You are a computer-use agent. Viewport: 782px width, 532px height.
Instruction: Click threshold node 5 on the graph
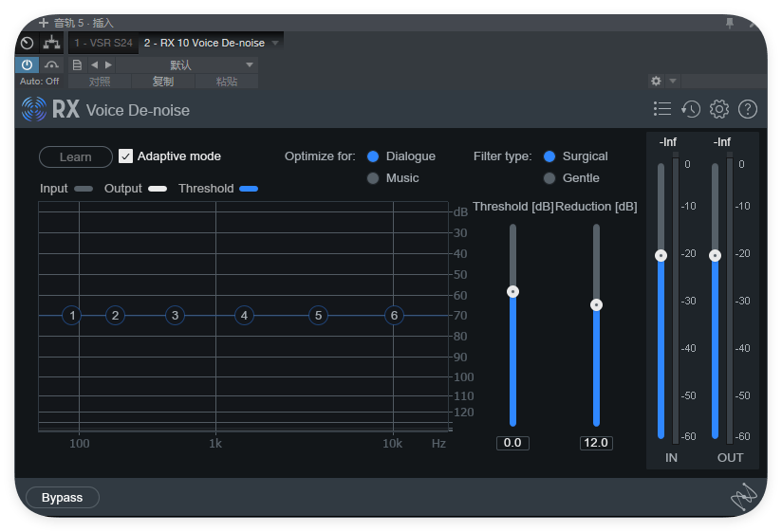pyautogui.click(x=318, y=316)
